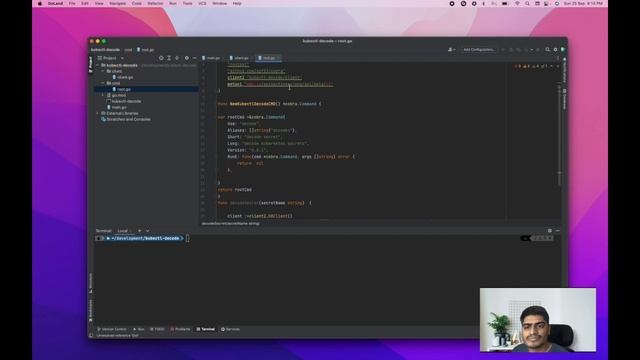Open the Apple menu

40,4
